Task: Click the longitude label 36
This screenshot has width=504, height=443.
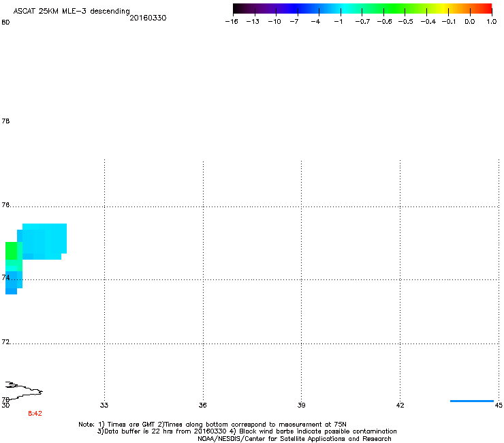Action: pos(202,405)
